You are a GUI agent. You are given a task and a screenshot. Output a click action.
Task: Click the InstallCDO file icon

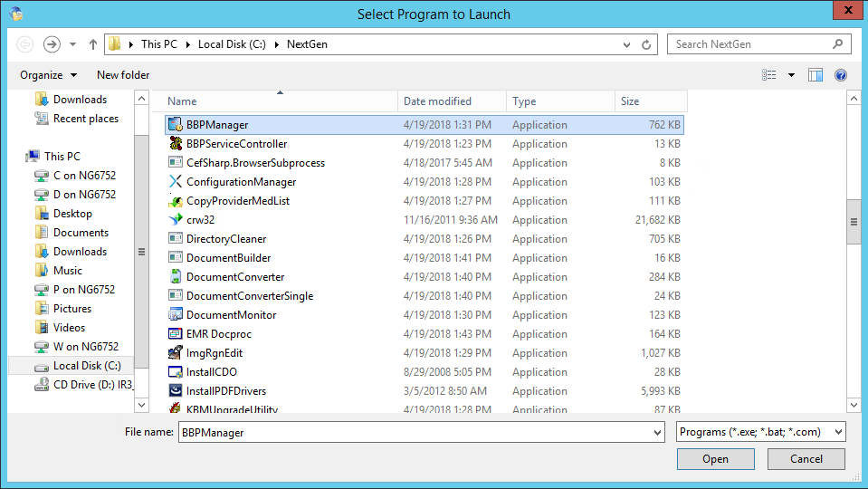click(x=176, y=371)
